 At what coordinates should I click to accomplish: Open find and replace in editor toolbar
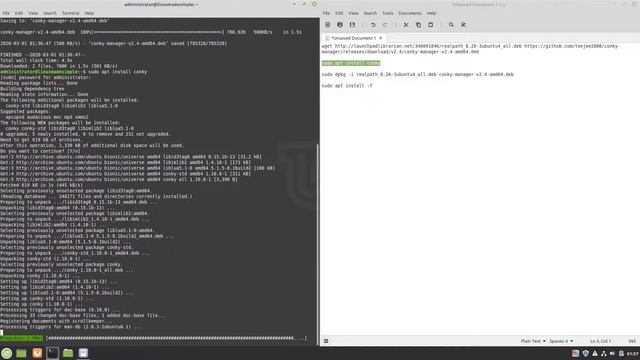tap(464, 25)
